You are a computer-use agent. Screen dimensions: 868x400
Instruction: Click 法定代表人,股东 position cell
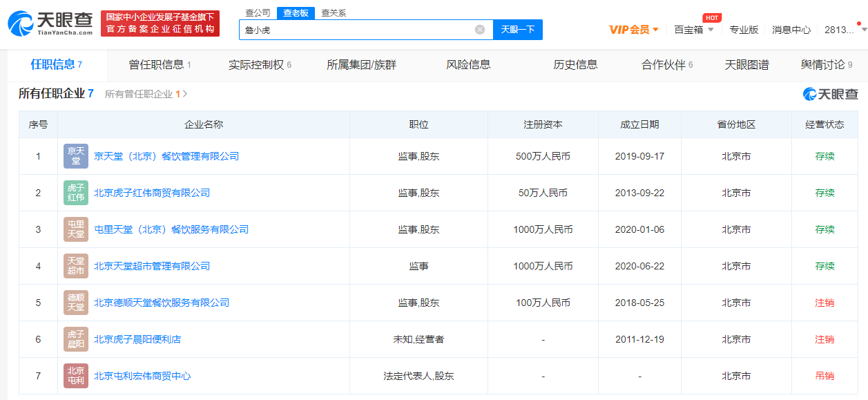[418, 376]
